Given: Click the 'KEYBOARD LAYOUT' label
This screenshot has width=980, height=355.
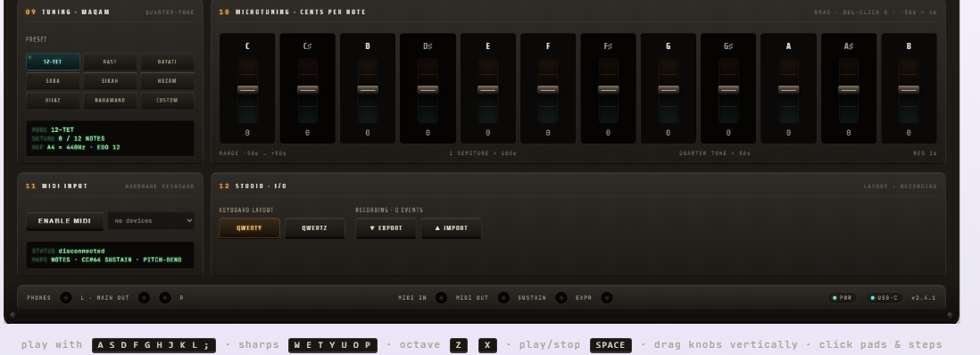Looking at the screenshot, I should coord(246,210).
